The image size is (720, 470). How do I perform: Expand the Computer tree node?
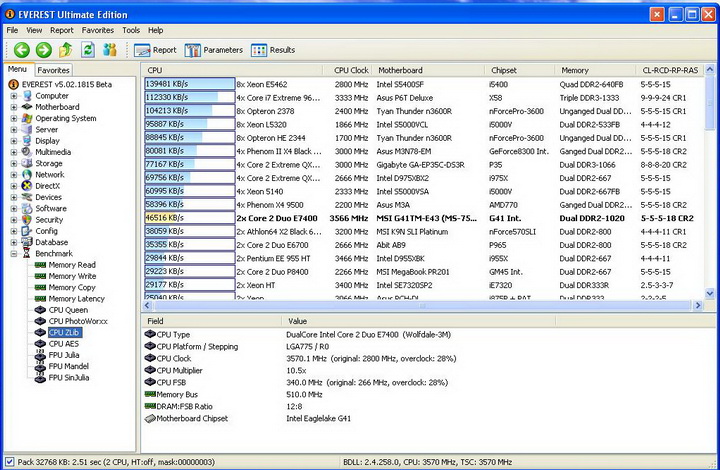14,96
